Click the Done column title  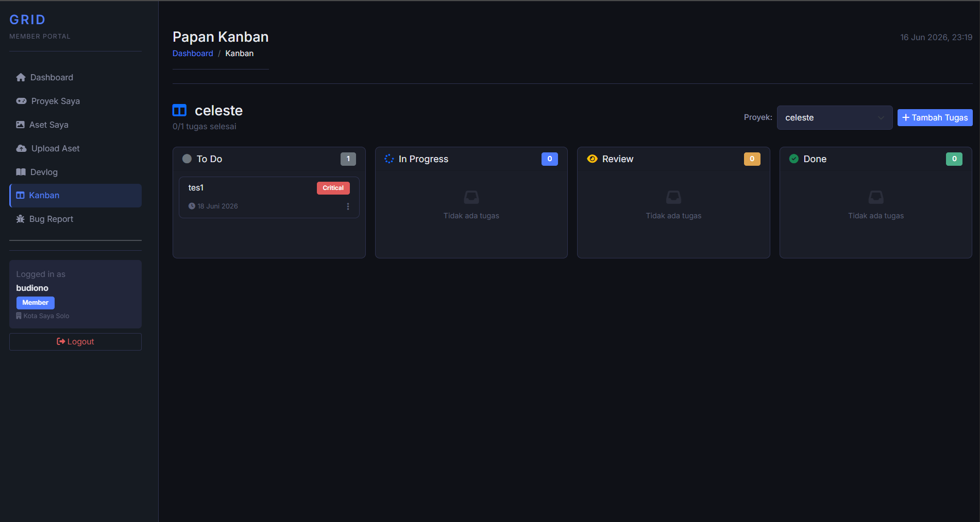tap(815, 159)
